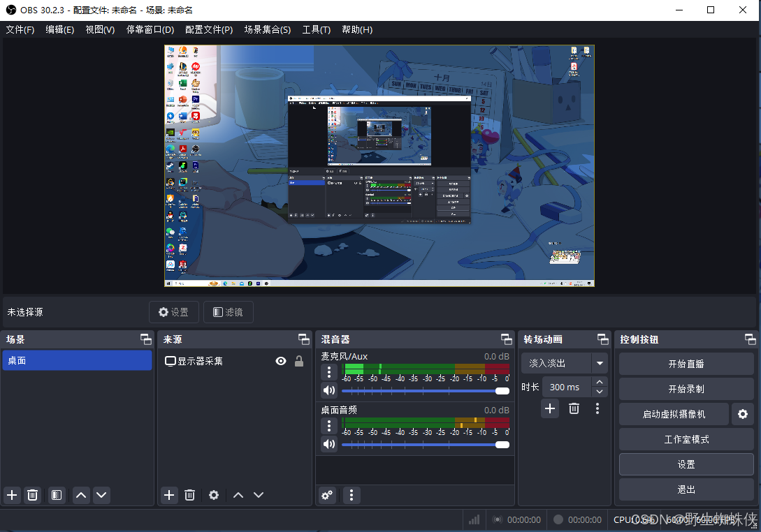Mute the 桌面音频 speaker
This screenshot has height=532, width=761.
329,444
